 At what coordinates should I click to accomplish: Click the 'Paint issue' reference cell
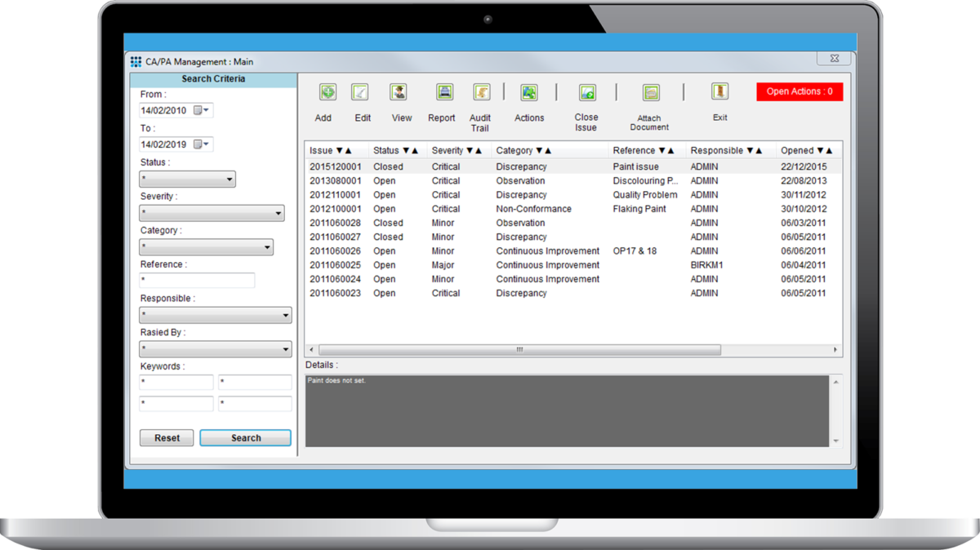tap(636, 167)
